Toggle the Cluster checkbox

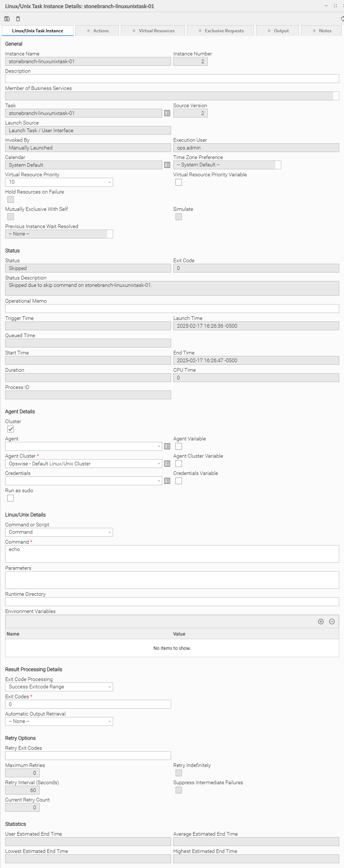pos(11,429)
